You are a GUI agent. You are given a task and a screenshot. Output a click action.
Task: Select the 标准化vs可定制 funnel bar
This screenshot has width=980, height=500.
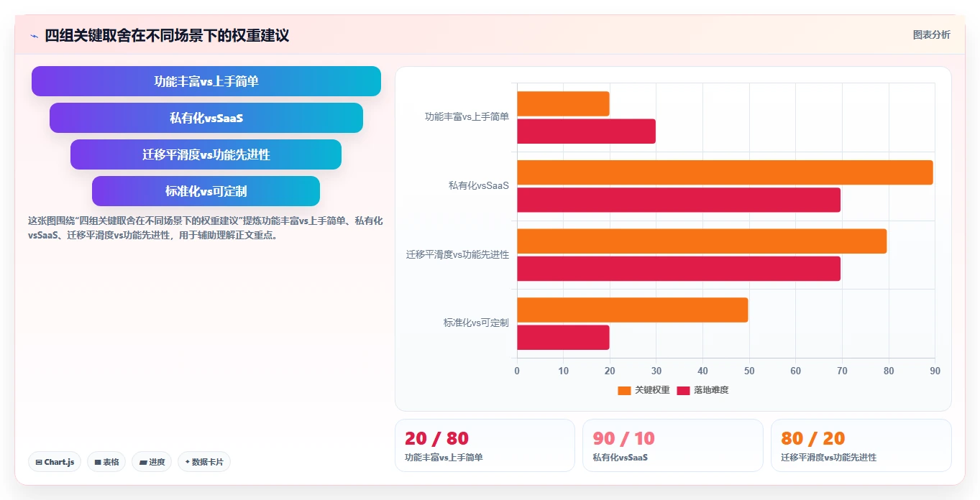206,191
